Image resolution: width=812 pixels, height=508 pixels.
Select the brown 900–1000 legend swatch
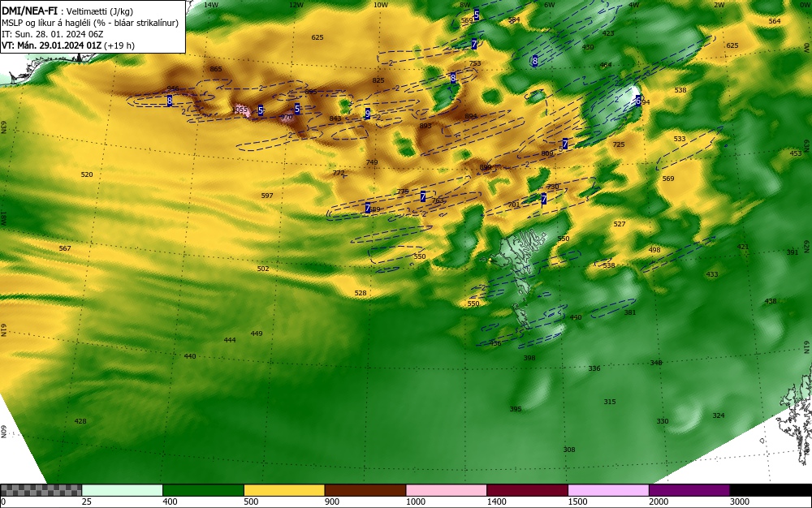pyautogui.click(x=365, y=490)
